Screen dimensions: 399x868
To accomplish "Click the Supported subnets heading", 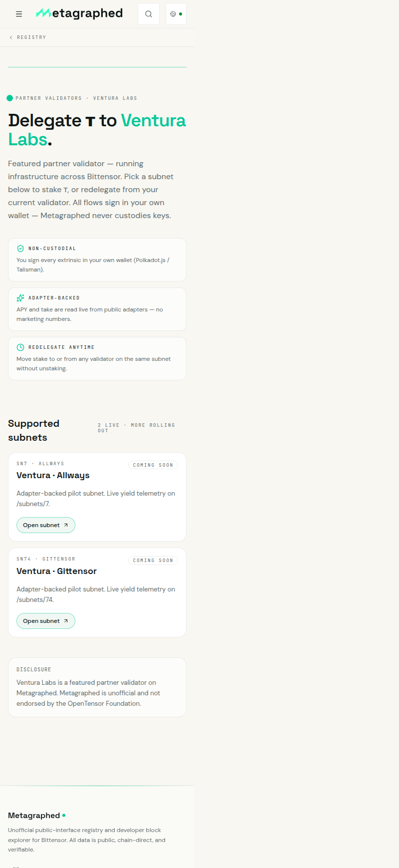I will coord(34,430).
